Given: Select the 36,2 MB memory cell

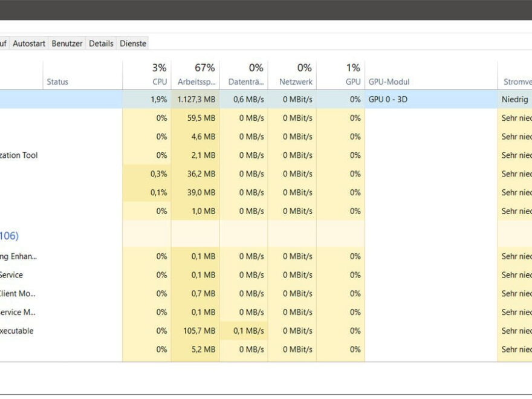Looking at the screenshot, I should click(195, 174).
